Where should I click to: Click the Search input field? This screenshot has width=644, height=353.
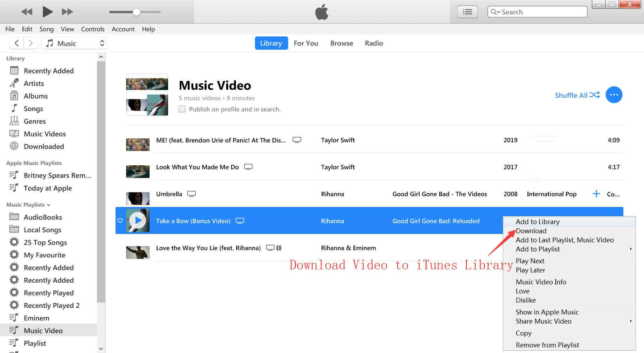[537, 12]
